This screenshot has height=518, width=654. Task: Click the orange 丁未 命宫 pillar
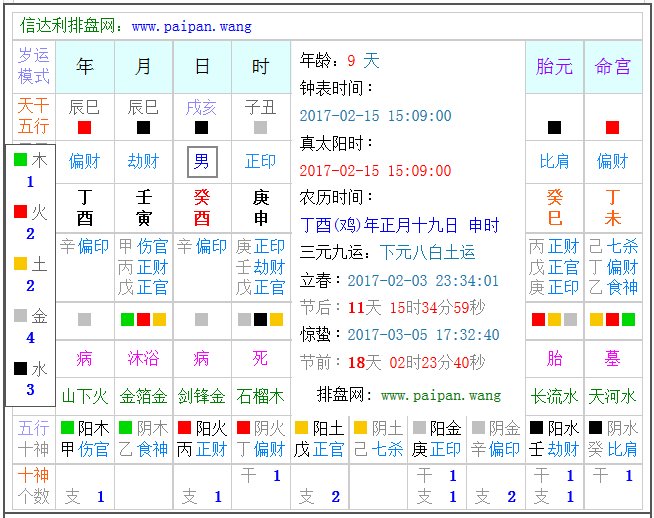(x=613, y=208)
